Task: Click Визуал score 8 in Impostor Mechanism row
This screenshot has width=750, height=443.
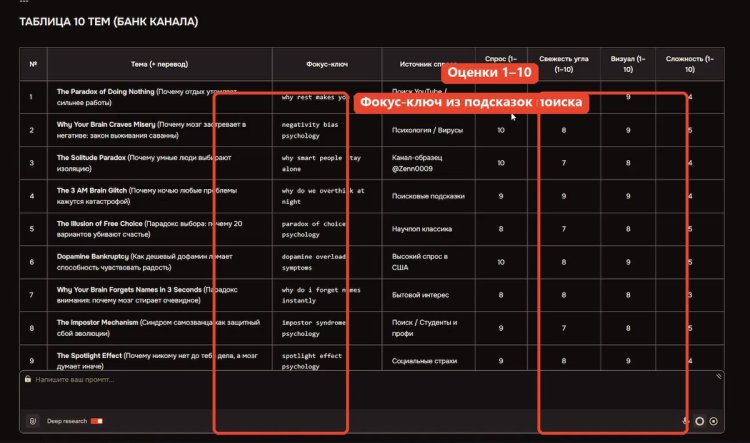Action: click(628, 328)
